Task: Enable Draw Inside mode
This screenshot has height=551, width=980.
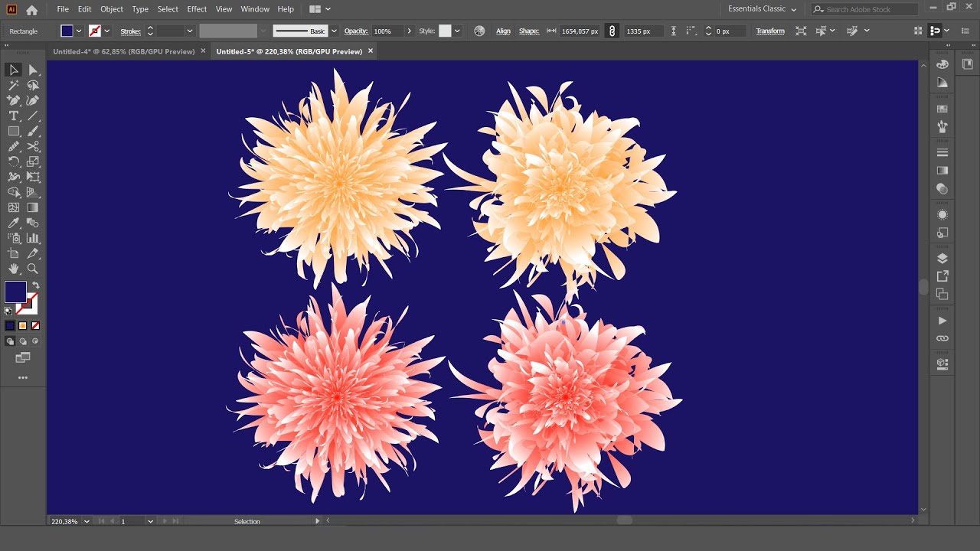Action: (35, 341)
